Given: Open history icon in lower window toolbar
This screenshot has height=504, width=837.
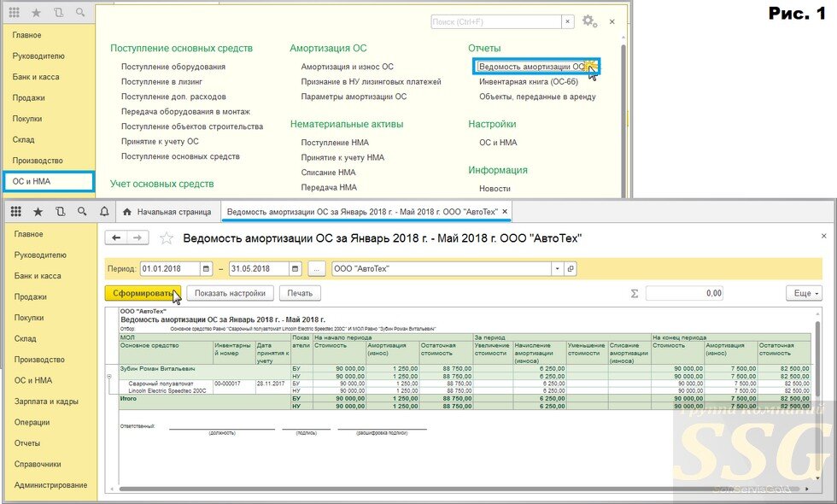Looking at the screenshot, I should (x=60, y=212).
